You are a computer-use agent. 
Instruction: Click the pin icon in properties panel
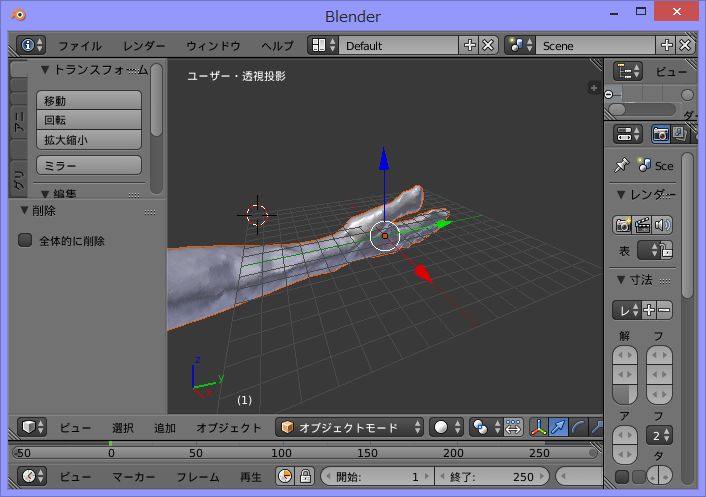(621, 165)
